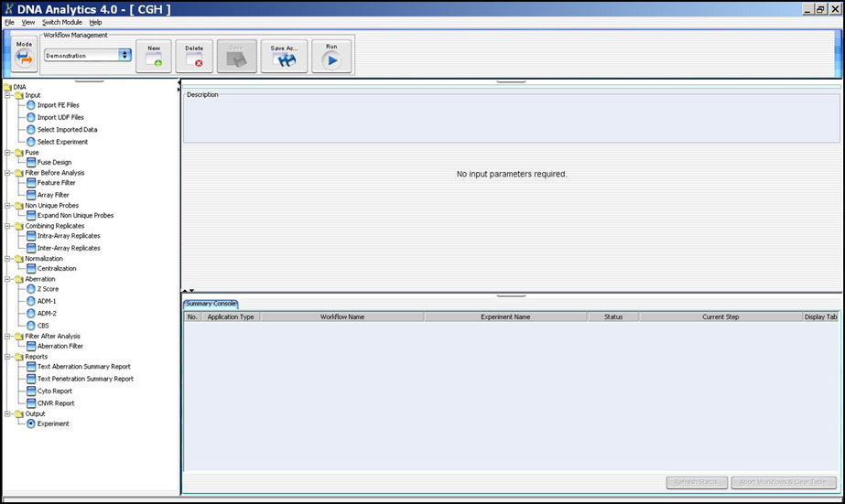The width and height of the screenshot is (845, 504).
Task: Open the Help menu
Action: (95, 22)
